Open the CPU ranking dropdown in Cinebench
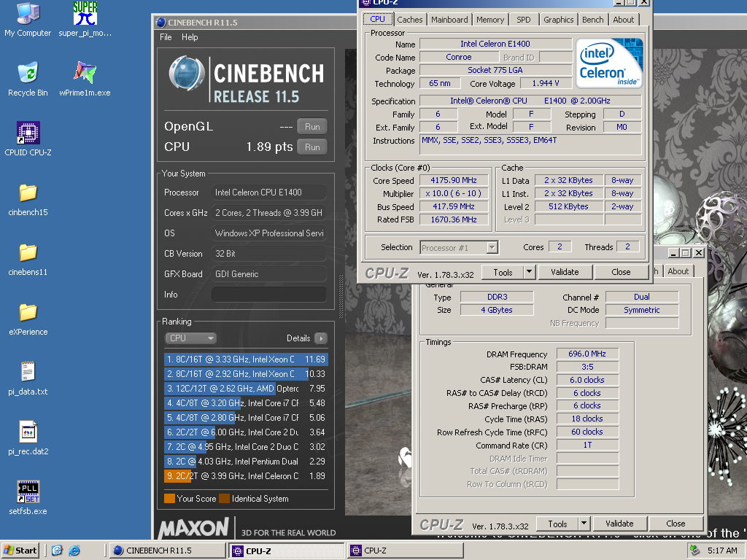 click(x=190, y=338)
